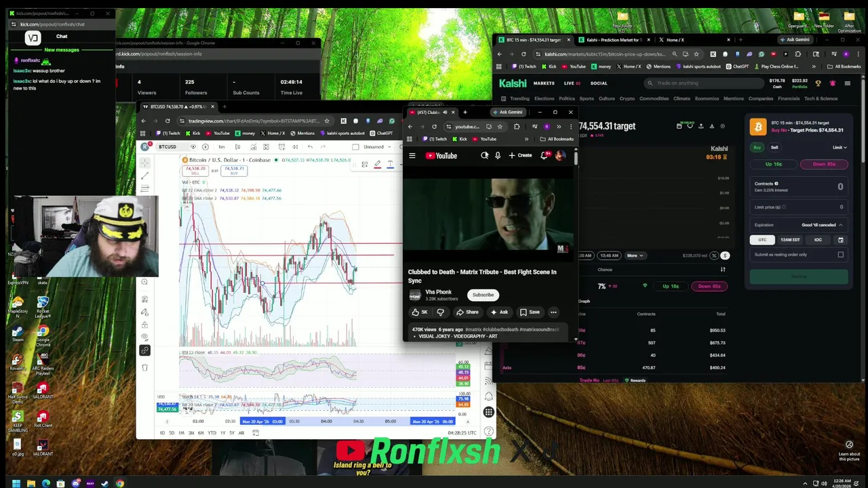Choose Up 16¢ in order panel

click(x=774, y=164)
